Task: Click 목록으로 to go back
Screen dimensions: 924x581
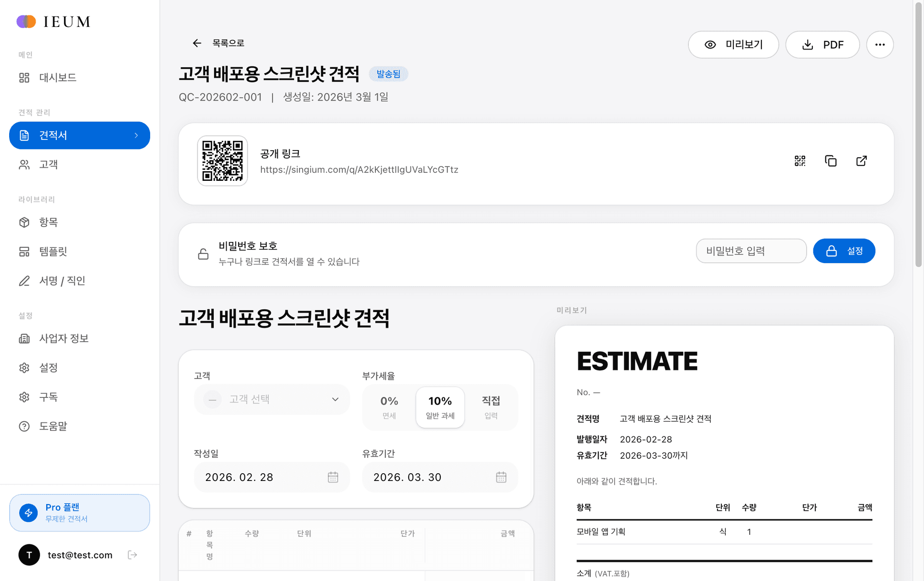Action: click(x=218, y=43)
